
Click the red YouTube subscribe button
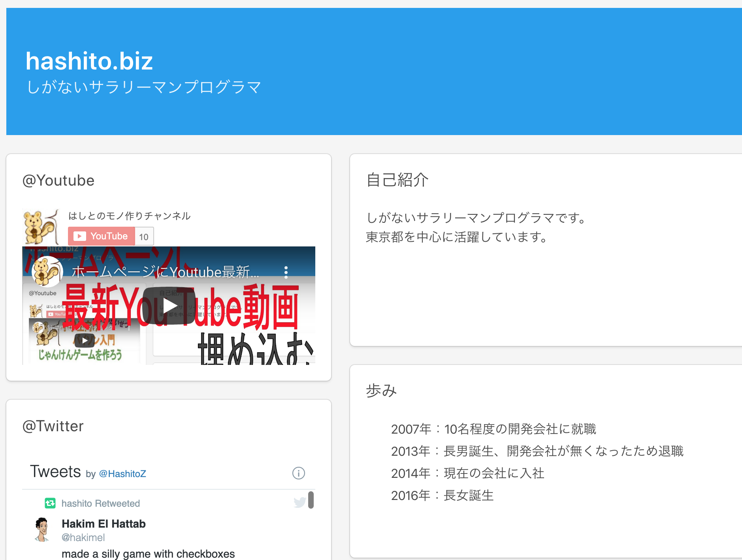pyautogui.click(x=102, y=236)
